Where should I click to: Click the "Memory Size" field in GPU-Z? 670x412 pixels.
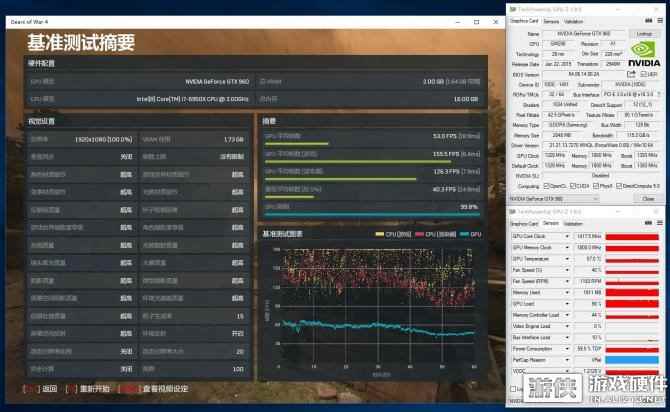[x=561, y=135]
